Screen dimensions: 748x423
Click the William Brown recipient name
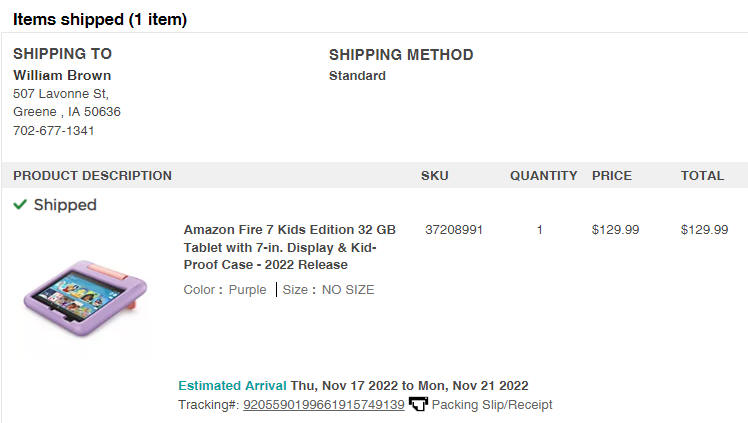(62, 75)
